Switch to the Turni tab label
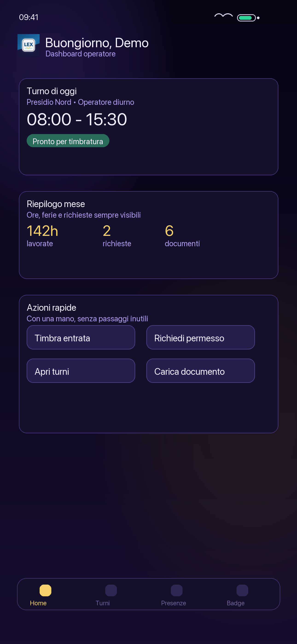297x644 pixels. (102, 603)
